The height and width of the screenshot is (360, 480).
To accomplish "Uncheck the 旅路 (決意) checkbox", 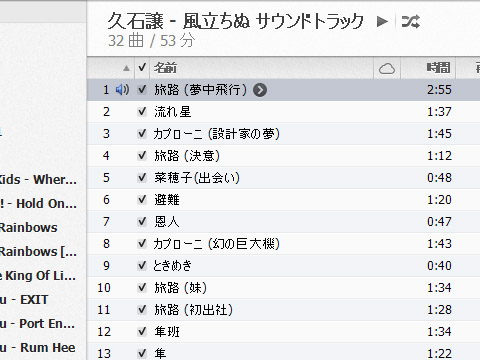I will click(142, 156).
